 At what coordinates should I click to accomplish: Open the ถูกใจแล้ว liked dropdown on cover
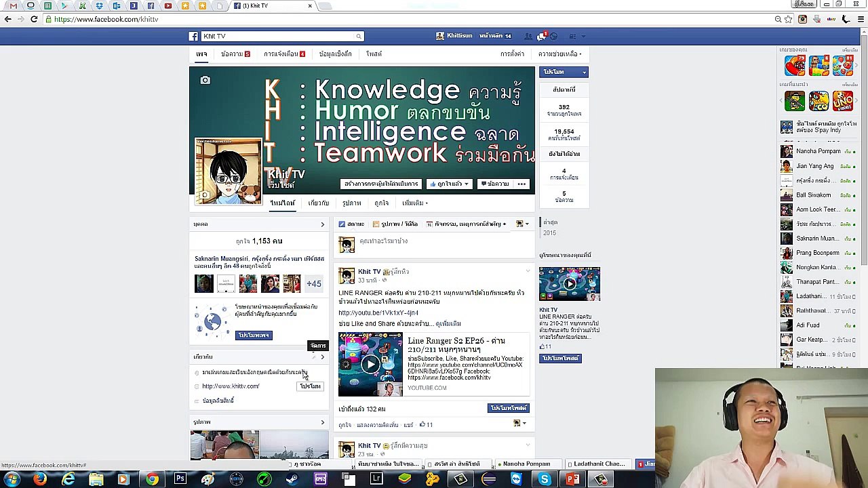[449, 184]
